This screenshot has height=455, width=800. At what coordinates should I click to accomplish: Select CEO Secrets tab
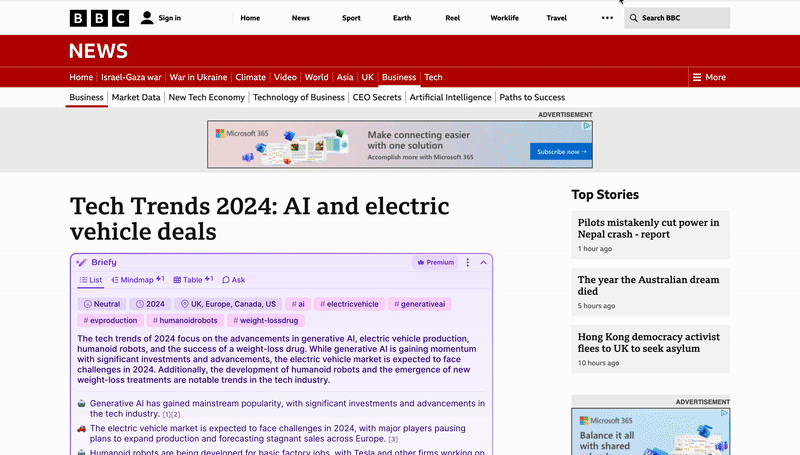tap(377, 97)
